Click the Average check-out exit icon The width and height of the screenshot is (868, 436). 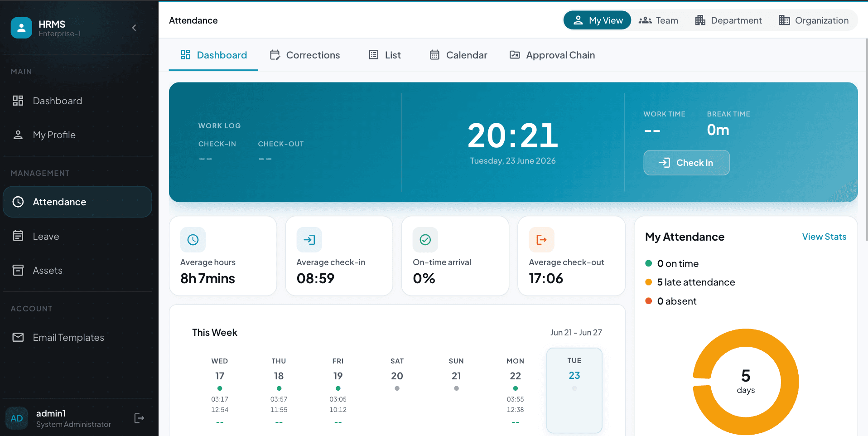pyautogui.click(x=542, y=240)
